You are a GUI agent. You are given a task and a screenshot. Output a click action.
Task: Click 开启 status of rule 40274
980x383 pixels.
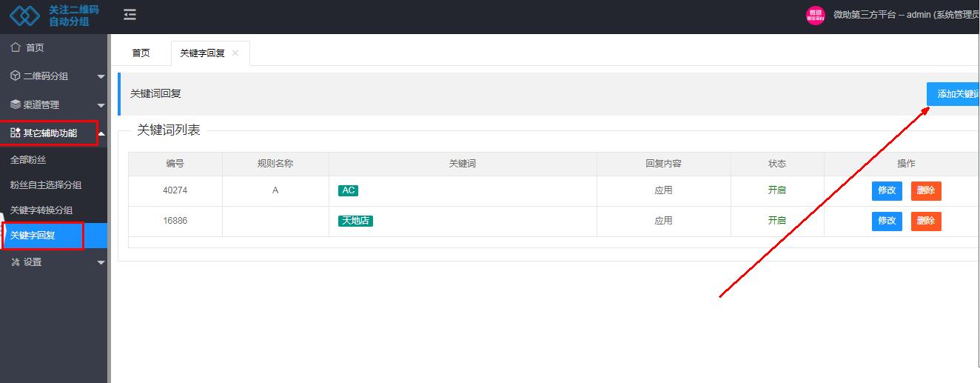pyautogui.click(x=777, y=190)
